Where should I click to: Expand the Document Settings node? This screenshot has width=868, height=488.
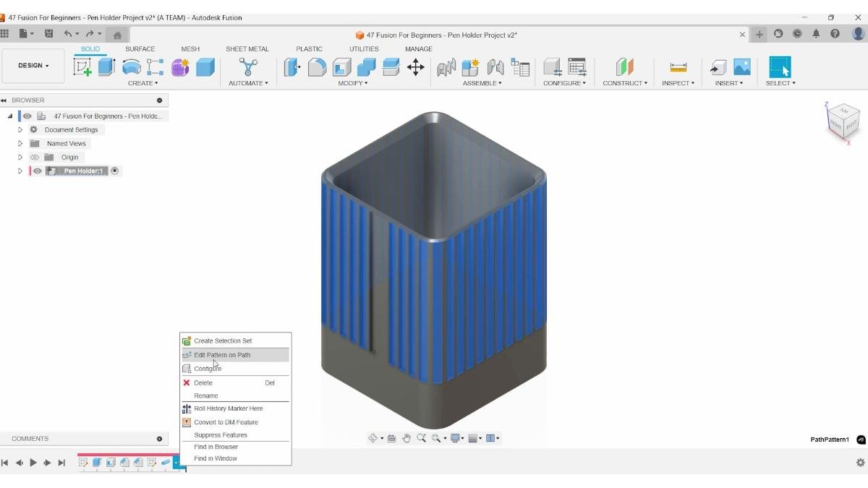(20, 129)
